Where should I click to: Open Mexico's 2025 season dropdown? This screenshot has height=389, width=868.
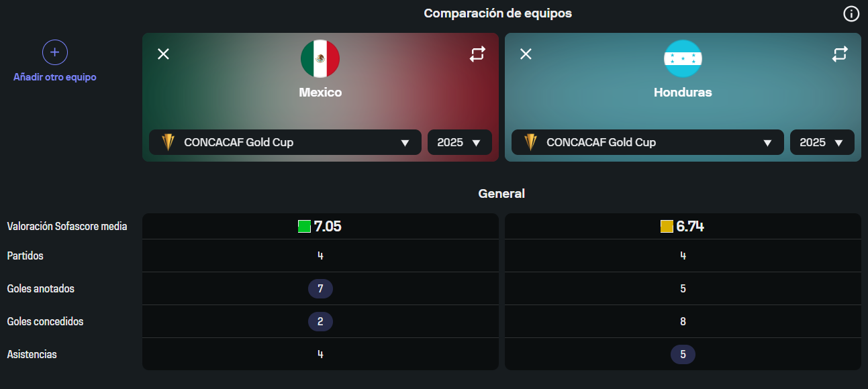[x=460, y=142]
